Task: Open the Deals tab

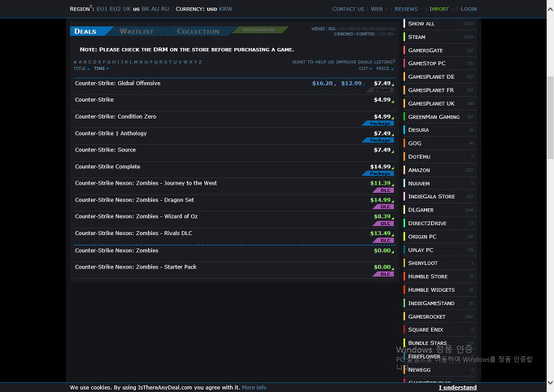Action: click(x=85, y=31)
